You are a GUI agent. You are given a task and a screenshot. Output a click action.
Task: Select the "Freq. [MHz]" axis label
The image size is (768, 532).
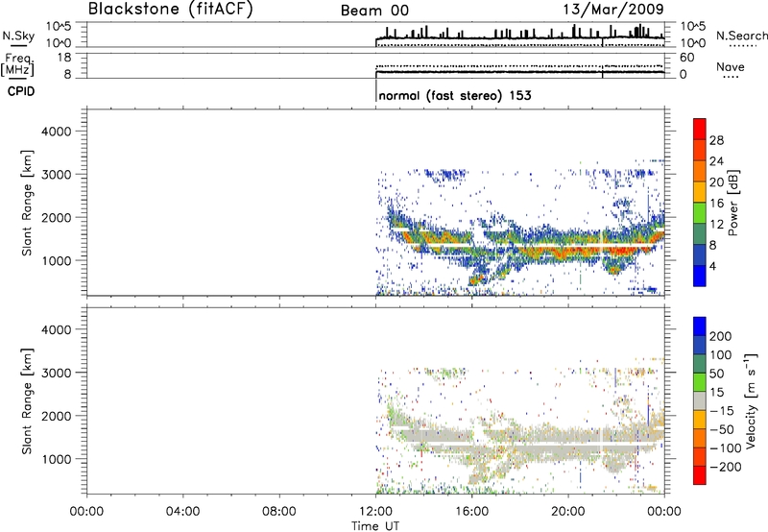click(x=17, y=64)
